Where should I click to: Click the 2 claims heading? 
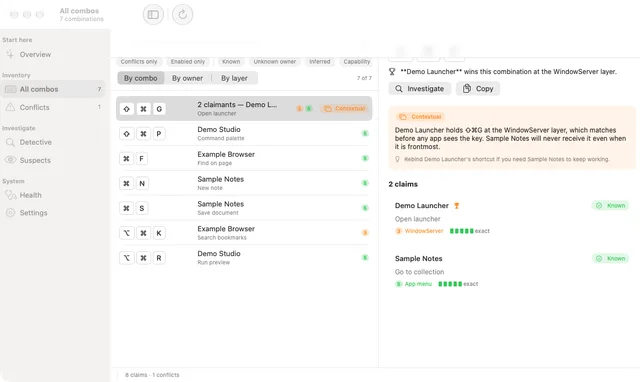pyautogui.click(x=403, y=184)
